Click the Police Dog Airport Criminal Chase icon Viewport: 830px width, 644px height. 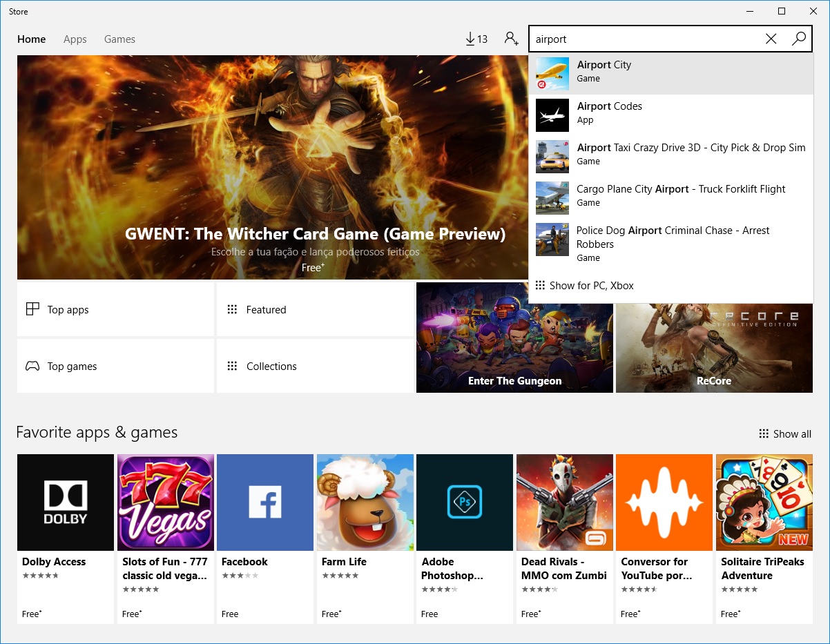[x=552, y=239]
